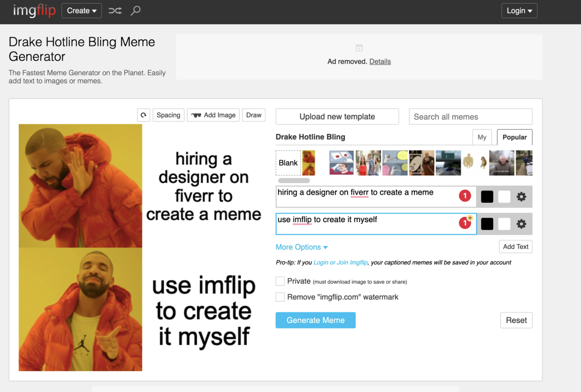Screen dimensions: 581x392
Task: Pick white outline color for first text
Action: click(x=504, y=197)
